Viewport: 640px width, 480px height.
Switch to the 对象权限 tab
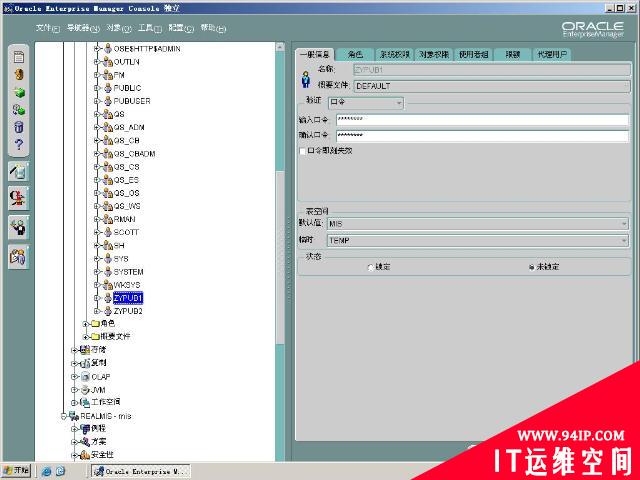434,54
